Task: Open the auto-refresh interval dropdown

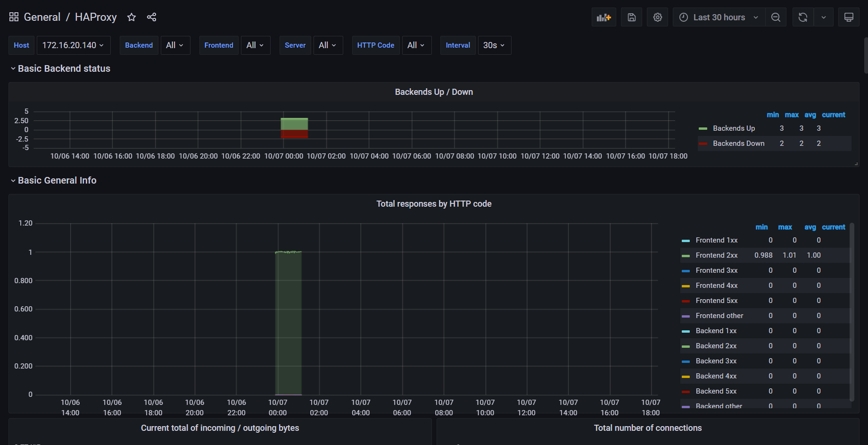Action: pos(824,17)
